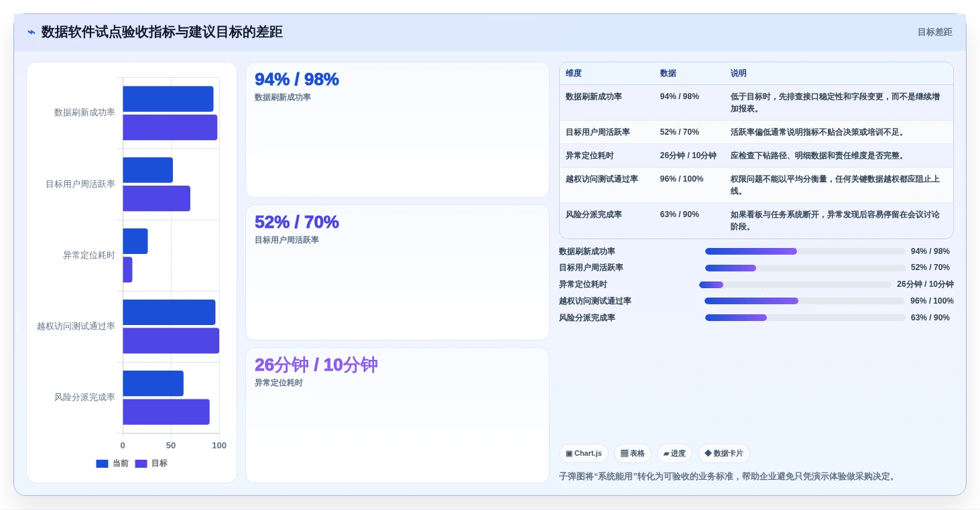Click the 数据刷新成功率 label under 94% card

click(283, 97)
